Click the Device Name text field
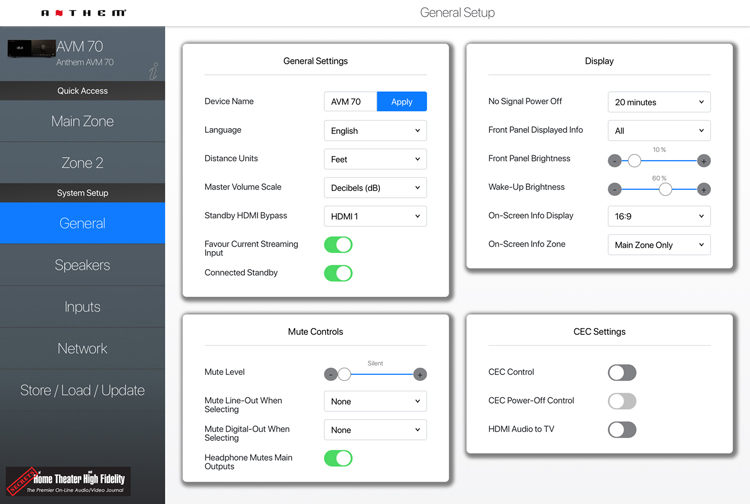 coord(350,102)
